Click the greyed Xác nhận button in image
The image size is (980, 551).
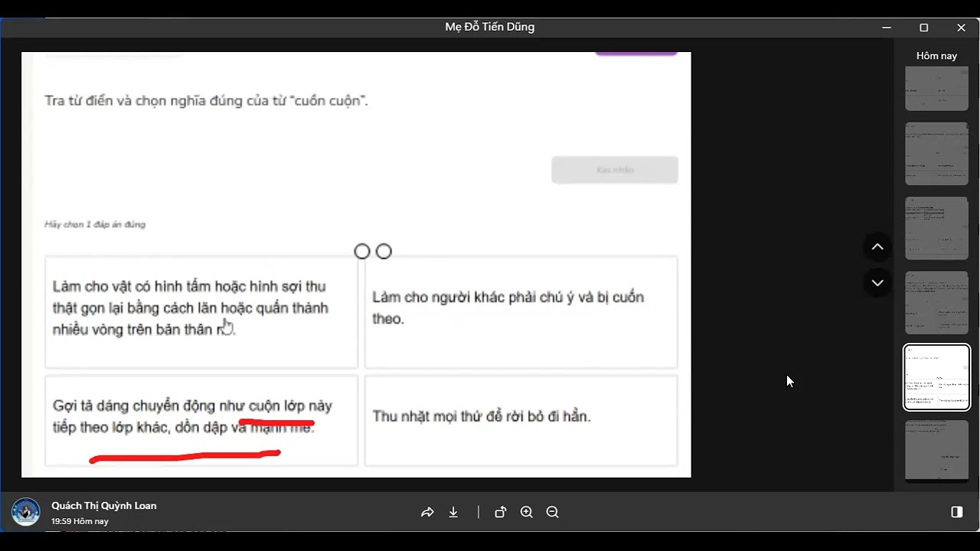615,170
